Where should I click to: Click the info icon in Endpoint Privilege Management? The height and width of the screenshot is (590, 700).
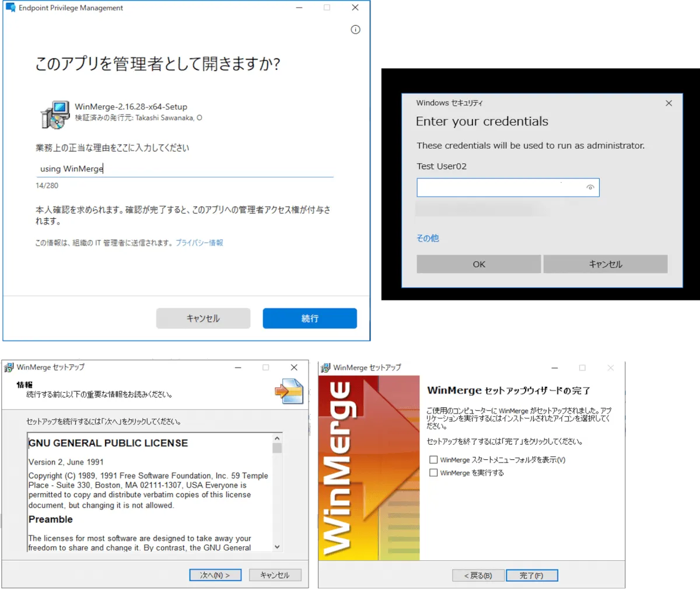[355, 30]
